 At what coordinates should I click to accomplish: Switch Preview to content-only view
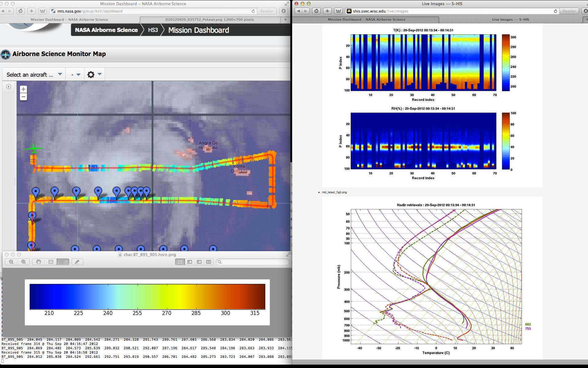point(180,262)
